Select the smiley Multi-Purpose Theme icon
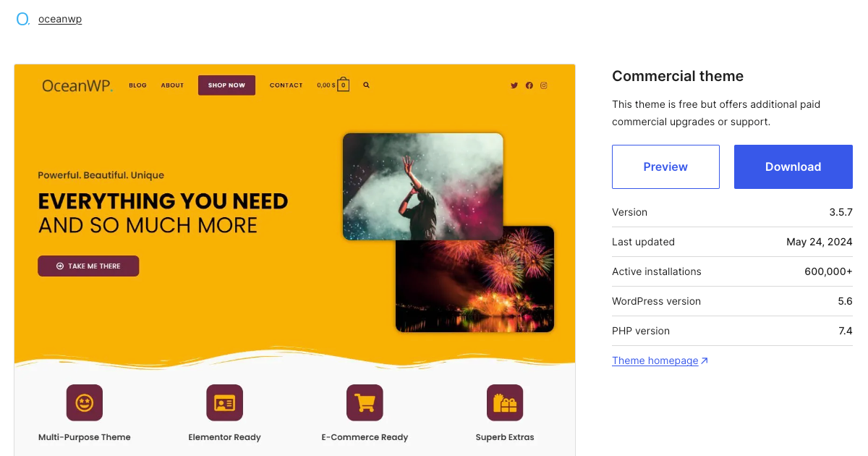The width and height of the screenshot is (868, 456). (85, 402)
